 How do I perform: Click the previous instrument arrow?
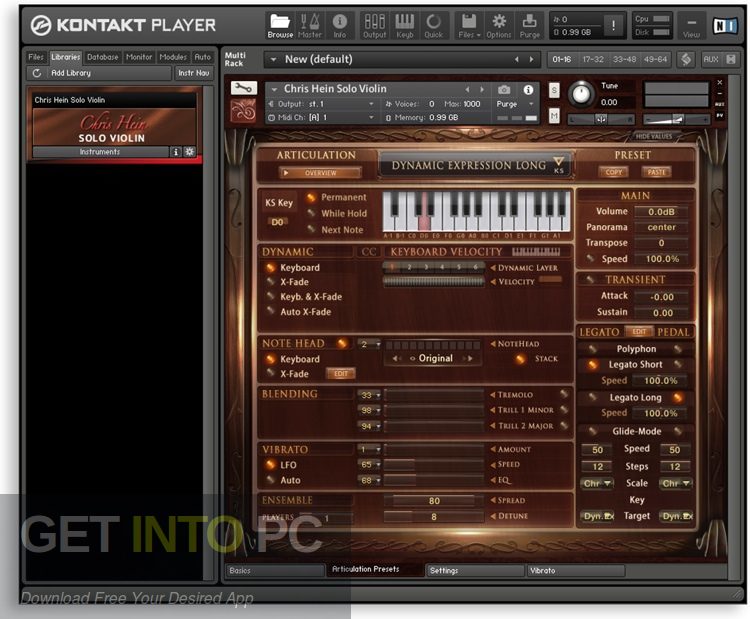click(x=467, y=89)
